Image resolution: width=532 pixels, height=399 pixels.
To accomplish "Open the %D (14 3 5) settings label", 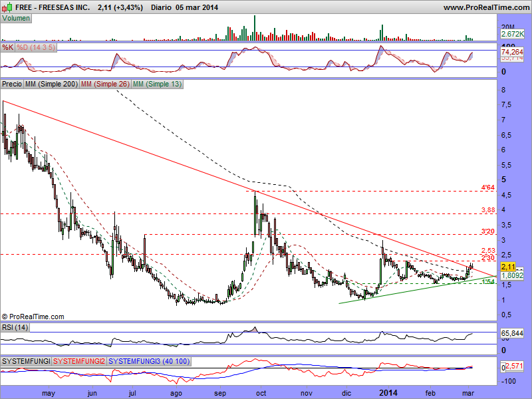I will [36, 47].
